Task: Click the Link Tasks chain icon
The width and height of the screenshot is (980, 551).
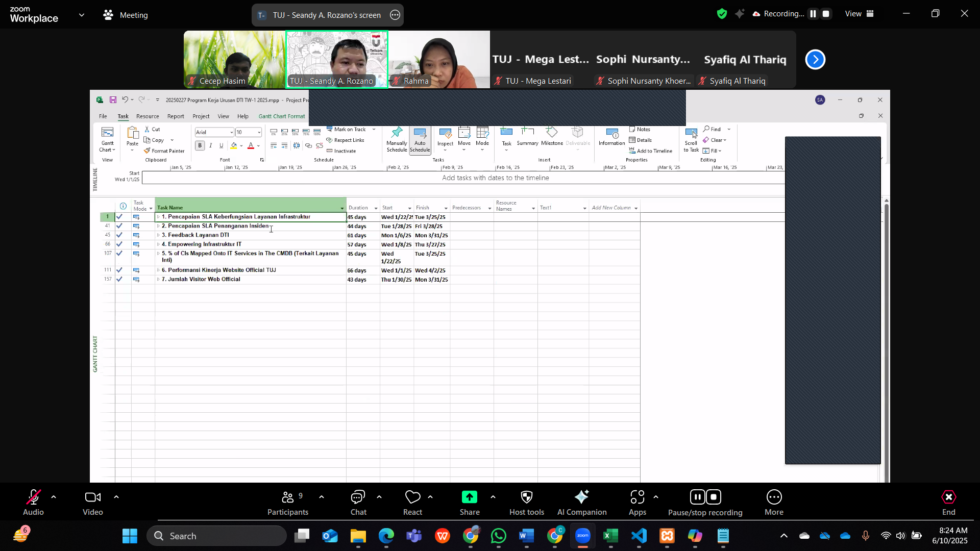Action: (x=308, y=146)
